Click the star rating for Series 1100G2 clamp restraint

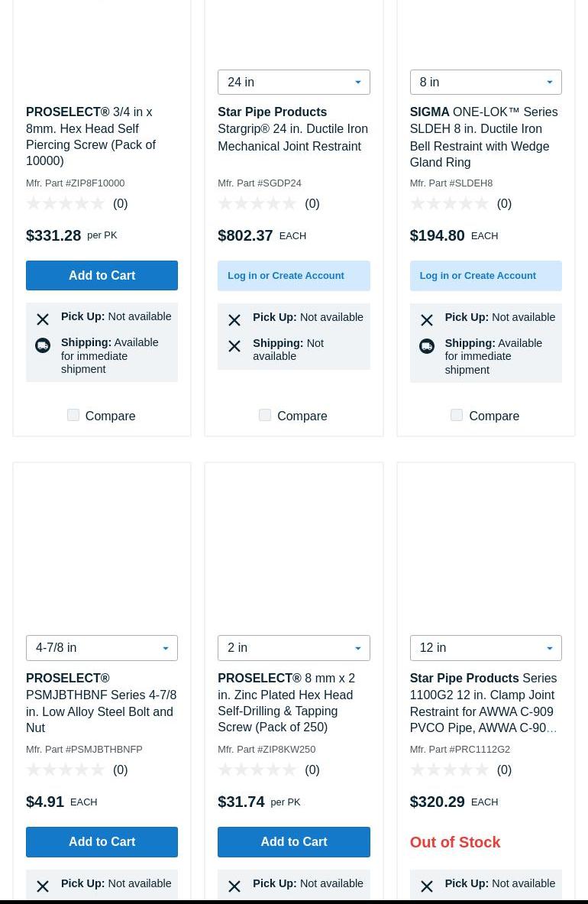[449, 770]
